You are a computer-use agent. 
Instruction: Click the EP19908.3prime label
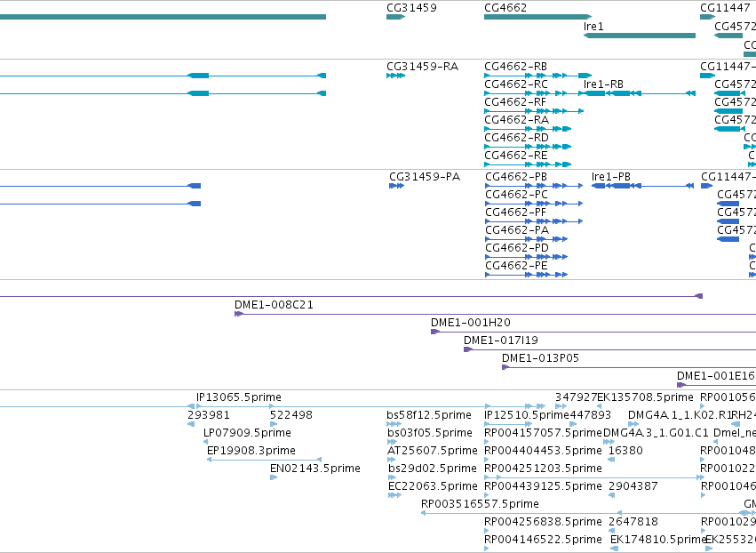point(251,451)
